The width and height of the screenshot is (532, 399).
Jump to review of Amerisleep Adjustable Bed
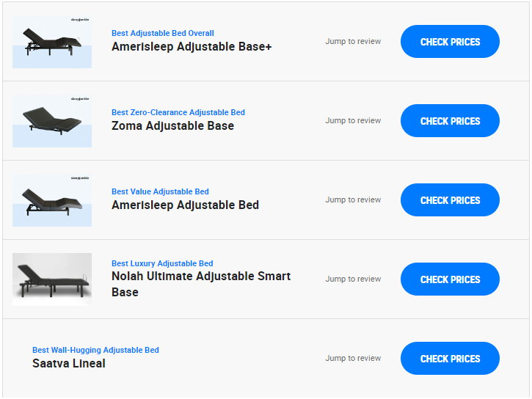point(353,199)
